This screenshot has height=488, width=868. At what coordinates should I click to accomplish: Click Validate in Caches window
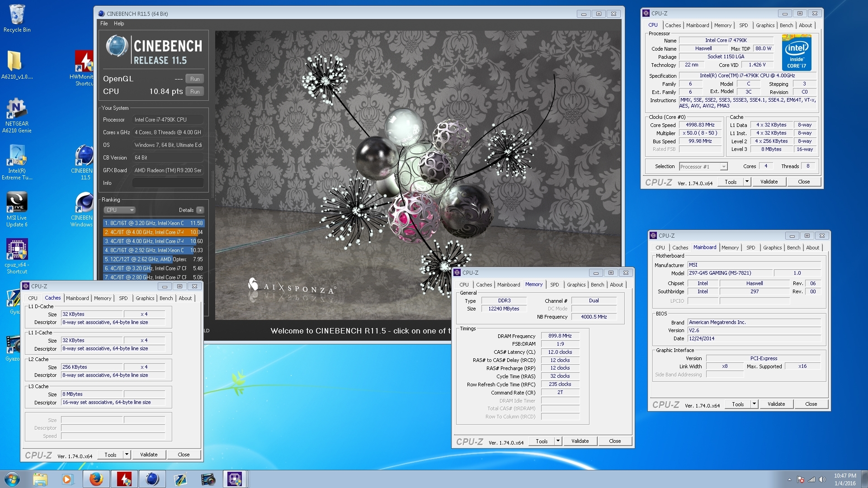(149, 455)
